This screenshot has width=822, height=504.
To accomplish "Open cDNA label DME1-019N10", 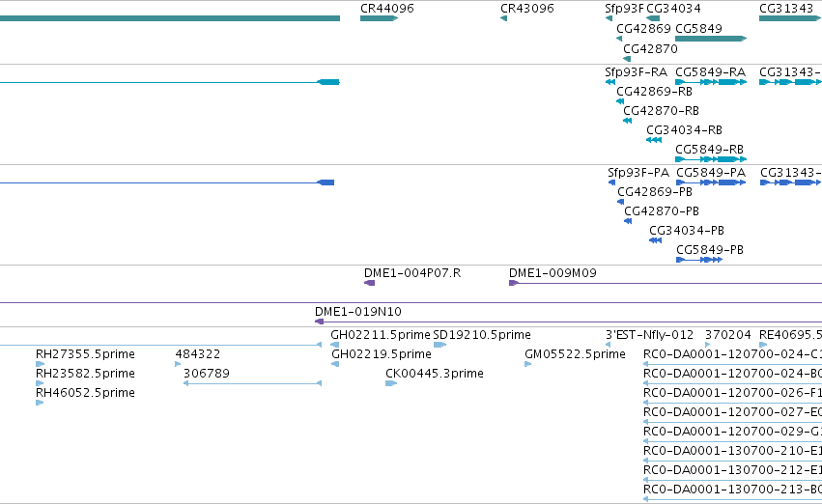I will 358,312.
